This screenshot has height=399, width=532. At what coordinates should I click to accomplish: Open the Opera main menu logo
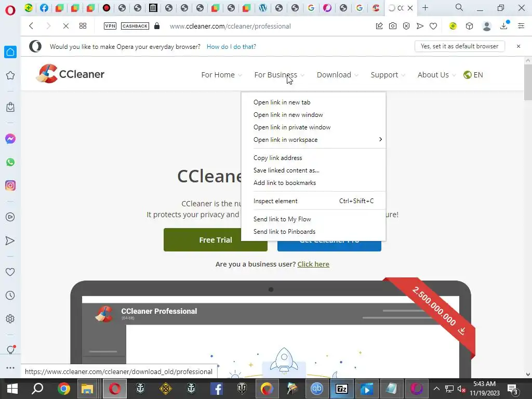[x=10, y=10]
